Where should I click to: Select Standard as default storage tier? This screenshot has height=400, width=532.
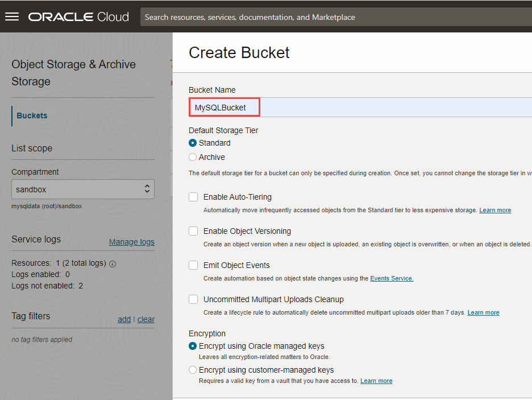(193, 143)
